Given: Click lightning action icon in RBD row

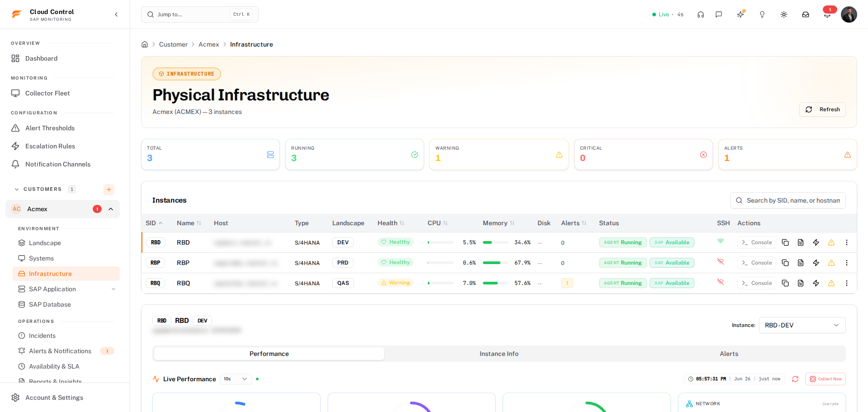Looking at the screenshot, I should [816, 242].
